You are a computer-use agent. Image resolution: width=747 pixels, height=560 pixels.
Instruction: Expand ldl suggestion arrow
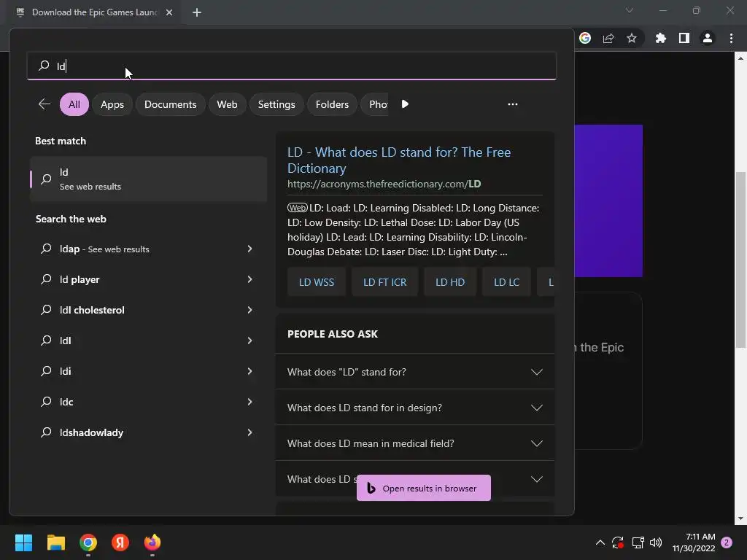tap(249, 341)
